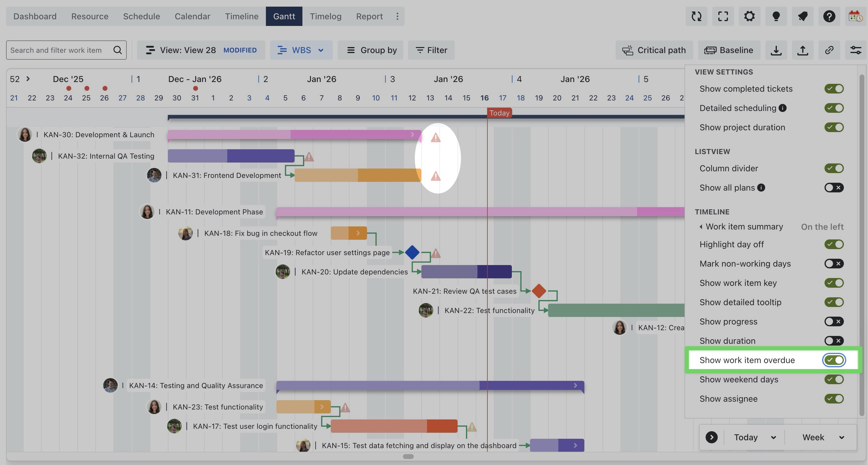
Task: Open view settings sliders icon
Action: click(x=856, y=50)
